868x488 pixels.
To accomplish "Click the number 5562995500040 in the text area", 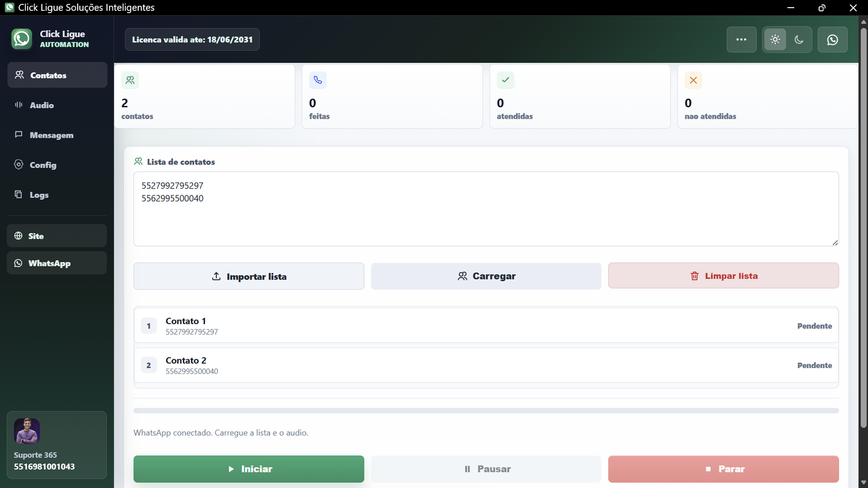I will pyautogui.click(x=173, y=199).
